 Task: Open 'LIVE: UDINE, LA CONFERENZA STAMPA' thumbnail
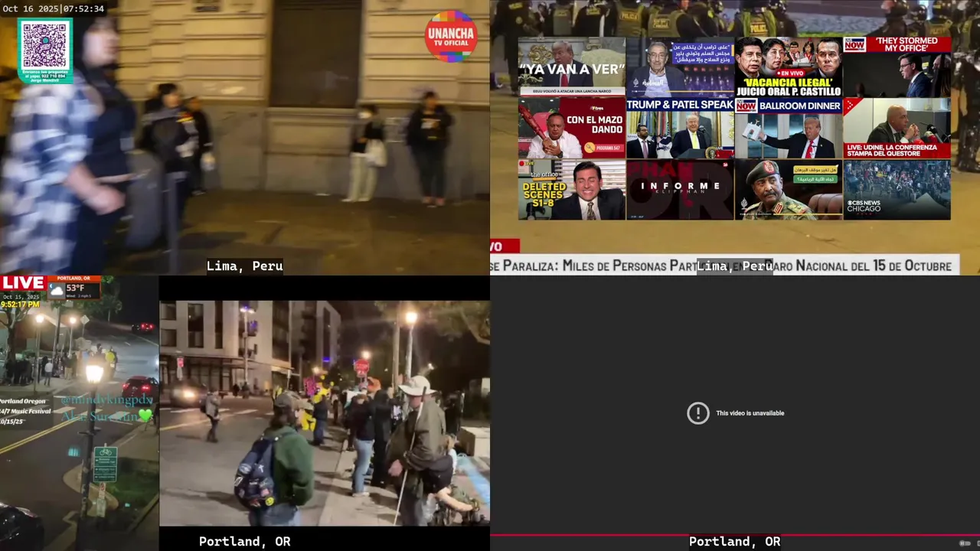pos(897,128)
